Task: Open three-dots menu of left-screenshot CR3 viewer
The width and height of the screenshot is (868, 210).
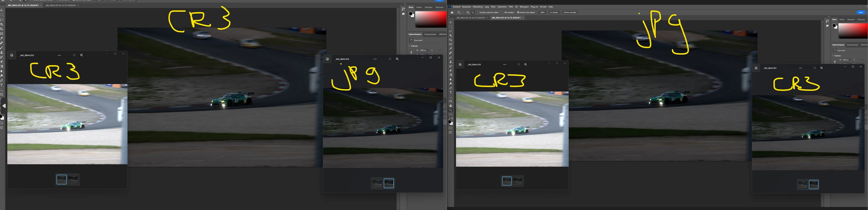Action: (x=59, y=55)
